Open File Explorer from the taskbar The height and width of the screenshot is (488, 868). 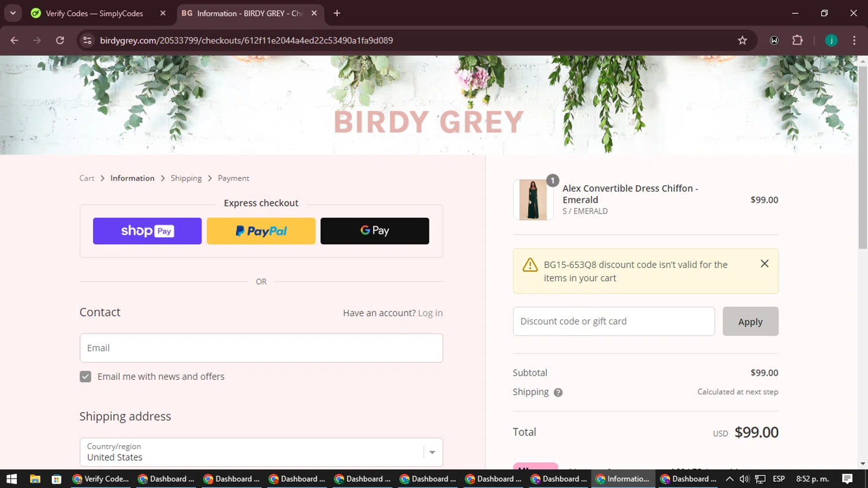[x=35, y=479]
